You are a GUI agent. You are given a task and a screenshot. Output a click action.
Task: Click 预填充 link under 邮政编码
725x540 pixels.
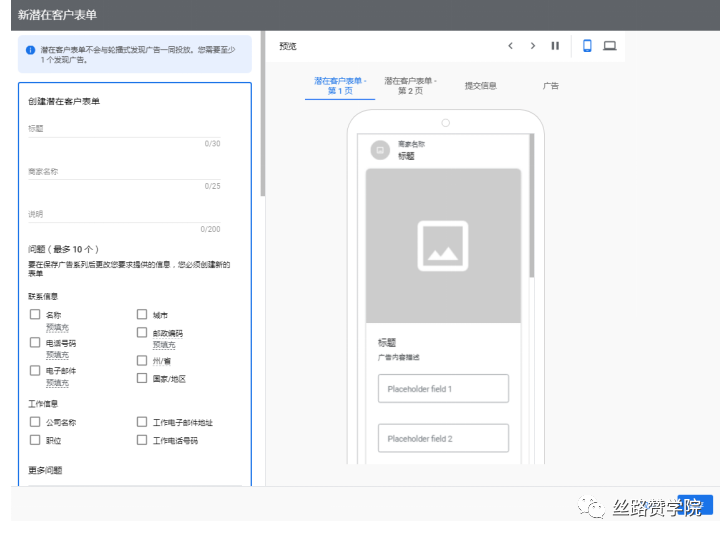pos(164,345)
